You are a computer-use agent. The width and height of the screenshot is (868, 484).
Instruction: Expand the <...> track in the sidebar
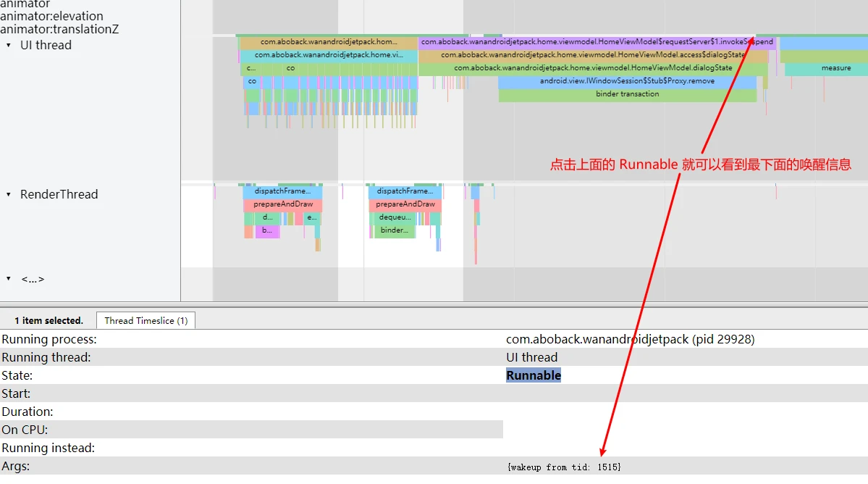[9, 279]
